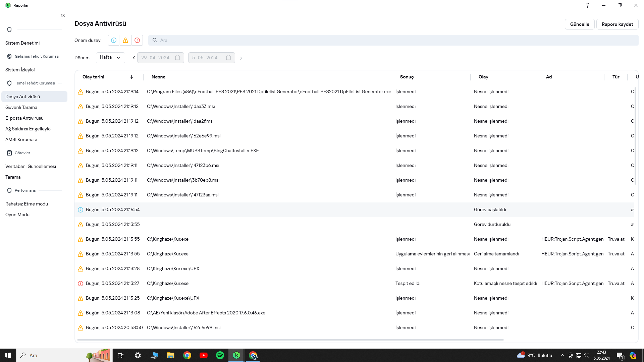644x362 pixels.
Task: Click critical red icon on Kur.exe detection row
Action: coord(80,284)
